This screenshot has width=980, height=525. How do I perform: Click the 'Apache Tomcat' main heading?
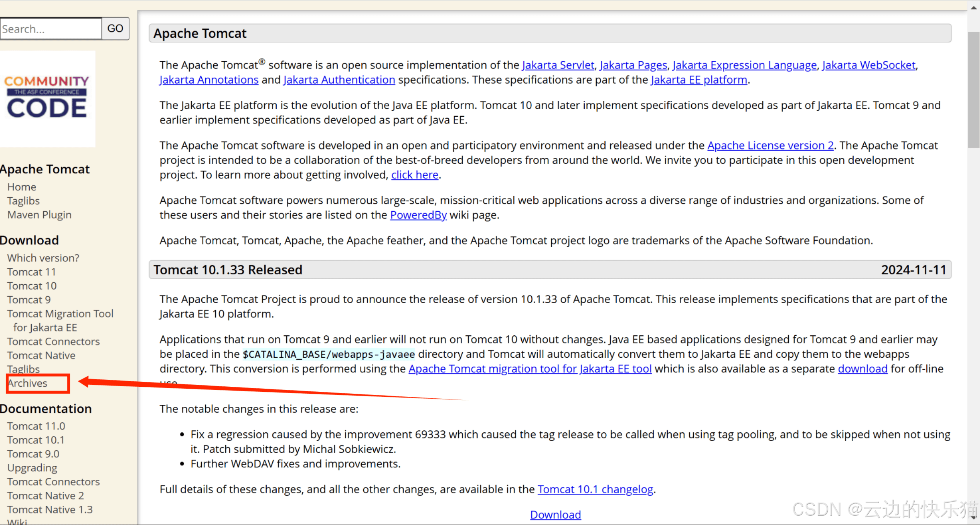coord(200,33)
